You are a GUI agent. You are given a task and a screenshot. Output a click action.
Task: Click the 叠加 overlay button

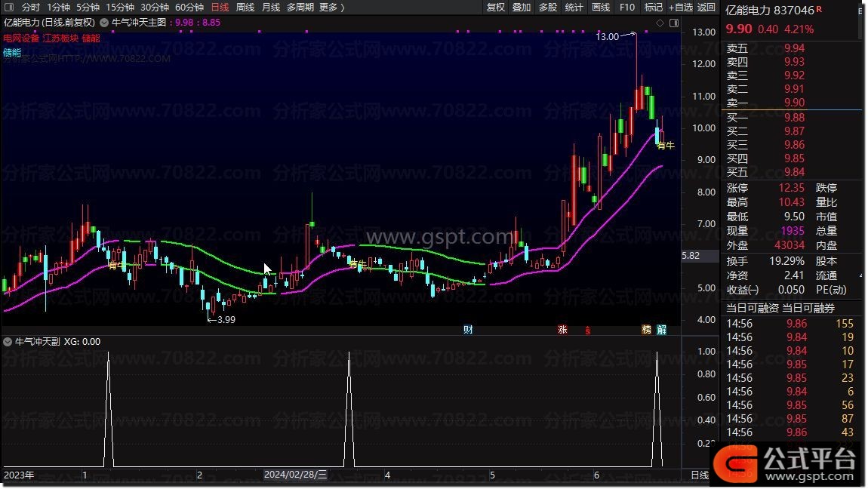point(522,8)
